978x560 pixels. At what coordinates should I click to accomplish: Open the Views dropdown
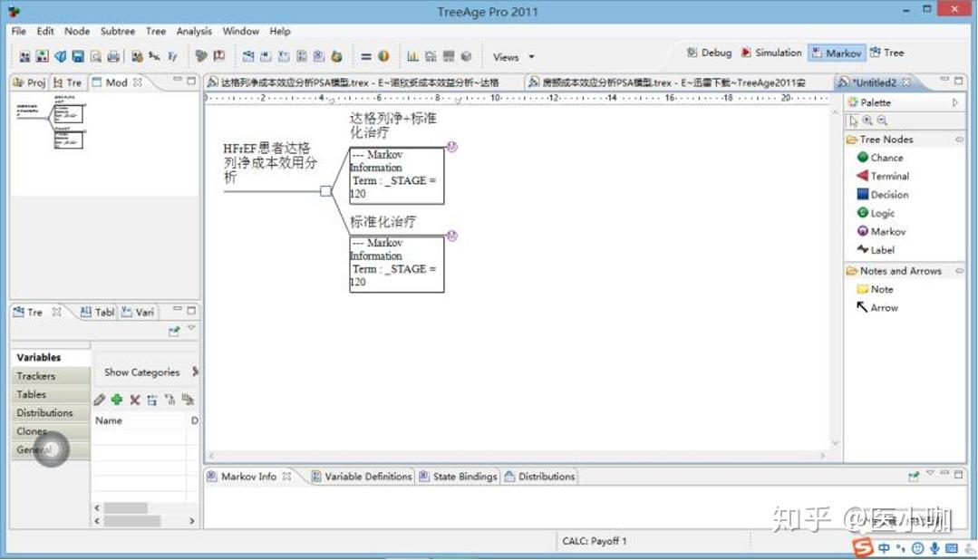pyautogui.click(x=512, y=56)
